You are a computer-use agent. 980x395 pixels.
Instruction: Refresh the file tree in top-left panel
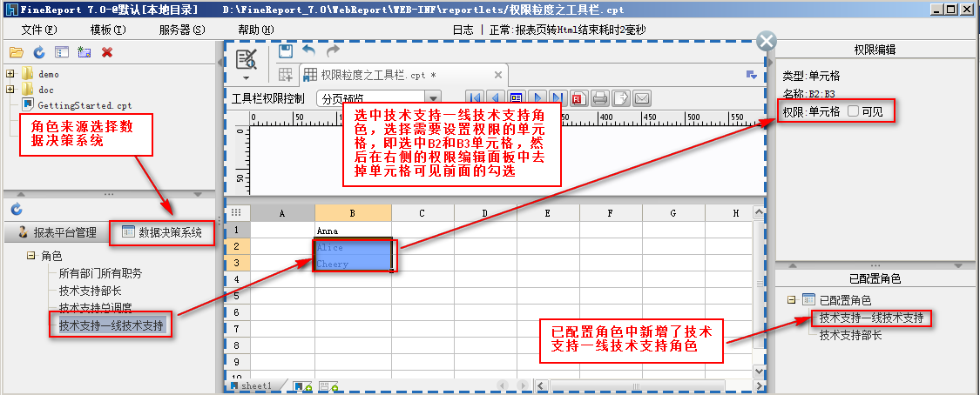point(38,52)
